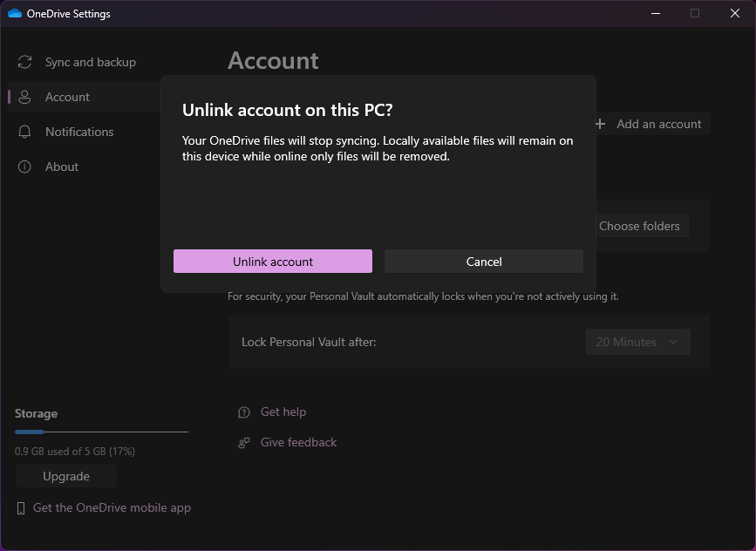This screenshot has width=756, height=551.
Task: Click the OneDrive cloud icon in title bar
Action: point(14,14)
